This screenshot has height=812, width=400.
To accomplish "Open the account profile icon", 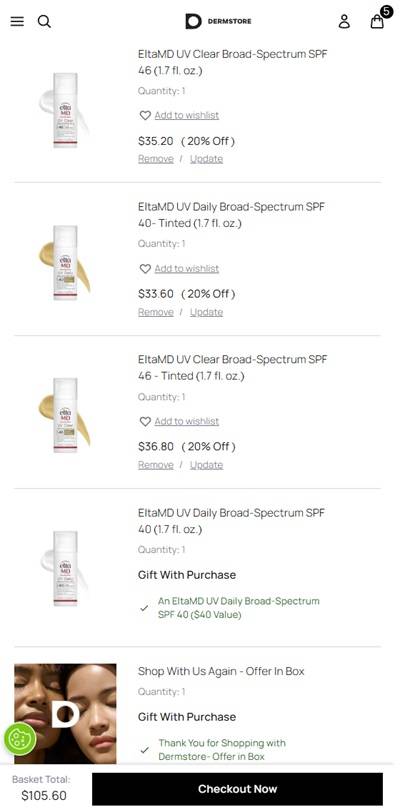I will point(344,21).
